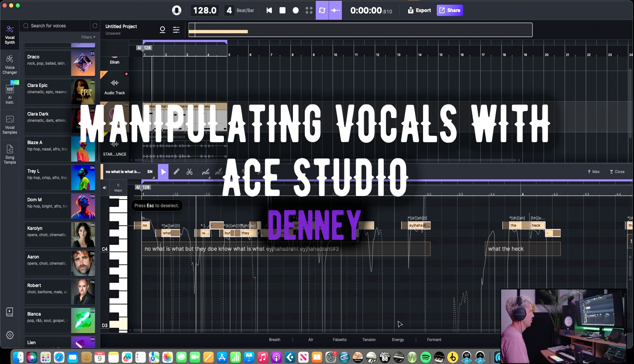Select the Pencil tool in the editor toolbar
Viewport: 634px width, 364px height.
coord(176,172)
